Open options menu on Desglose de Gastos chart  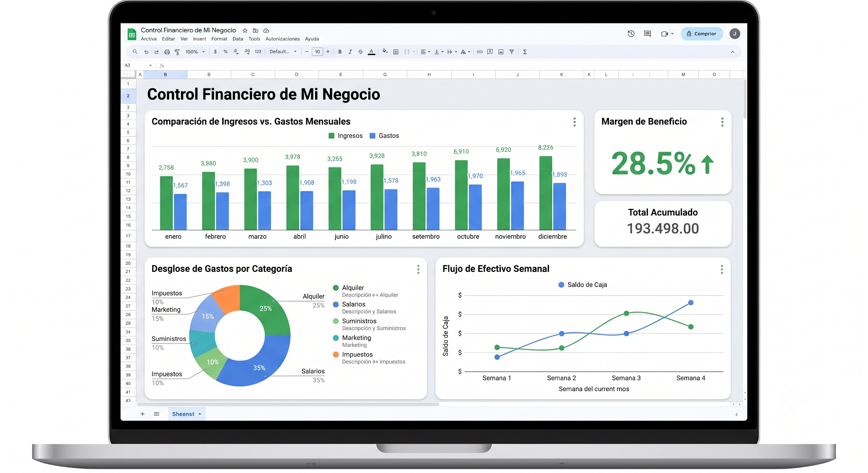click(418, 269)
